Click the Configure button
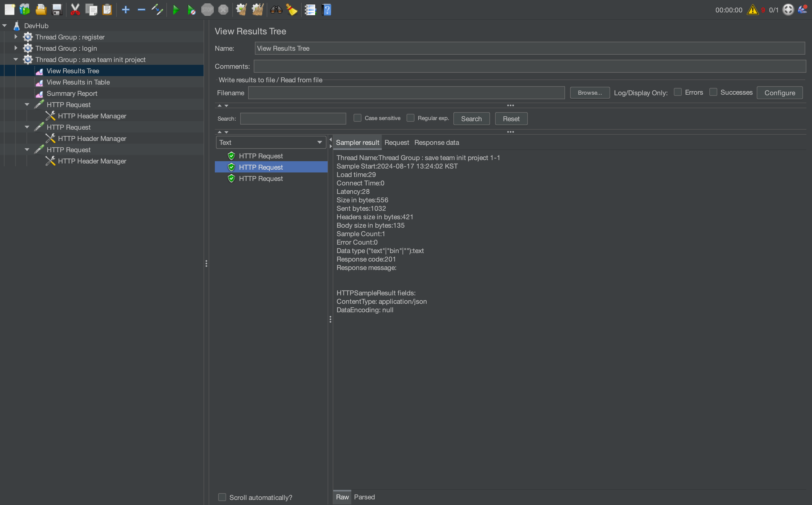Viewport: 812px width, 505px height. pyautogui.click(x=779, y=92)
